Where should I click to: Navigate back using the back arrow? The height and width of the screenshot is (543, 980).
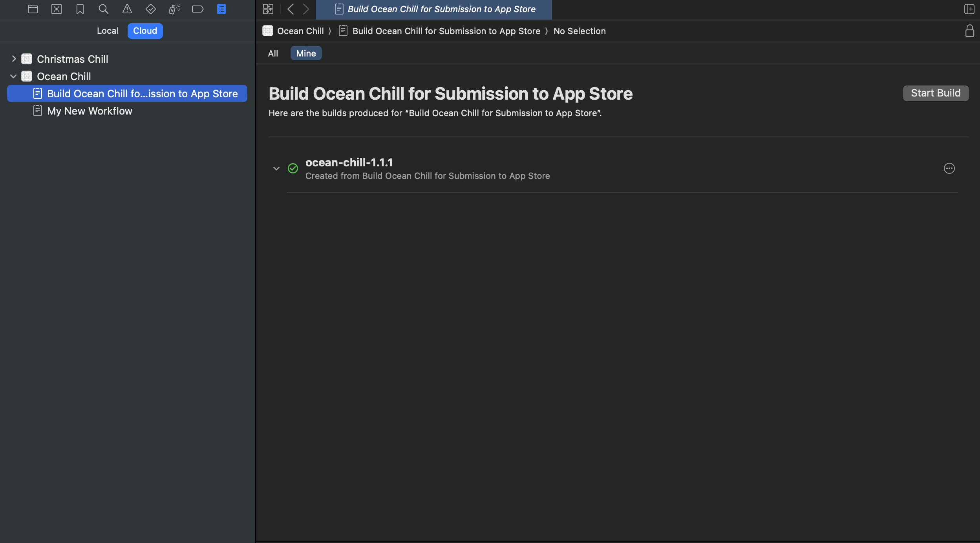(291, 9)
